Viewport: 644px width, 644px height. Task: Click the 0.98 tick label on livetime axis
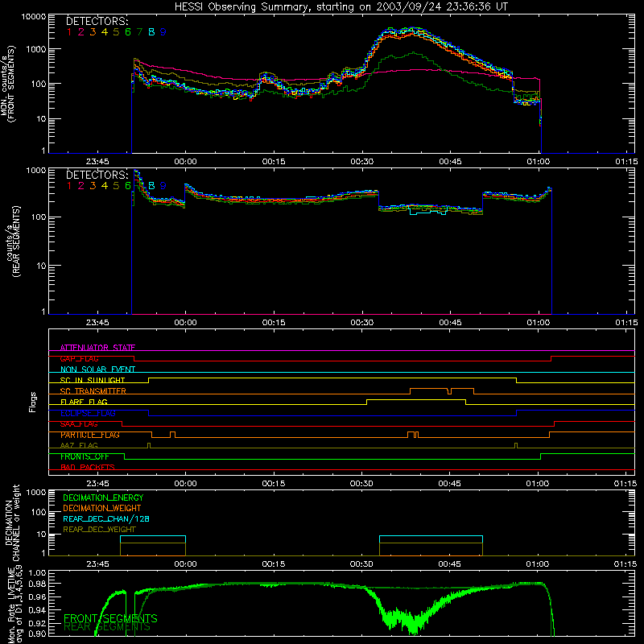coord(37,584)
